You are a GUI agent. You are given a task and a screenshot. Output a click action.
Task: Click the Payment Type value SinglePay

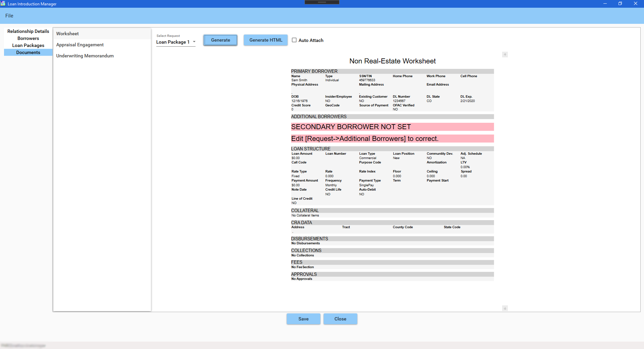tap(366, 185)
